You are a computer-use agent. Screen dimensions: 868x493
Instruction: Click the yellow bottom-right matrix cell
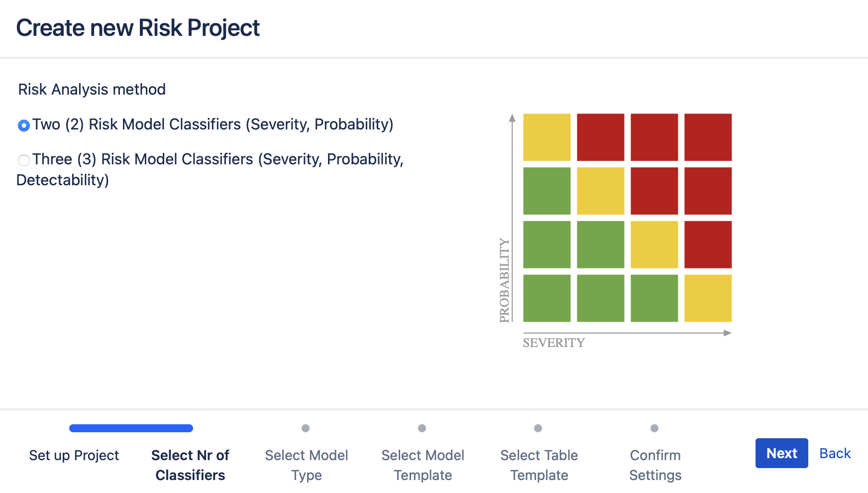point(707,298)
